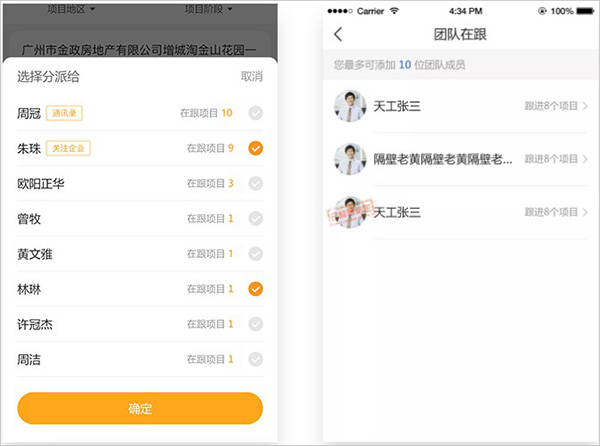Tap the 广州市金政房地产 project title
Image resolution: width=600 pixels, height=446 pixels.
pos(139,50)
